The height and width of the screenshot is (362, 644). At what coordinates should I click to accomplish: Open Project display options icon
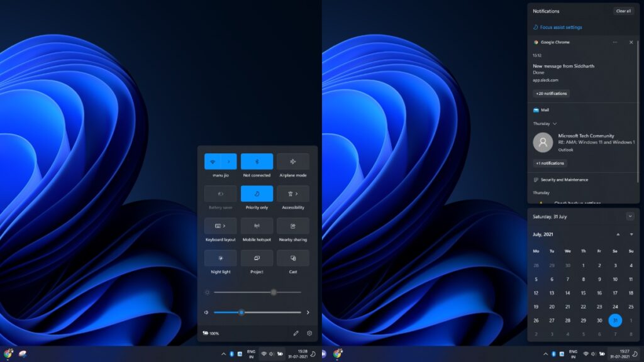[x=255, y=258]
